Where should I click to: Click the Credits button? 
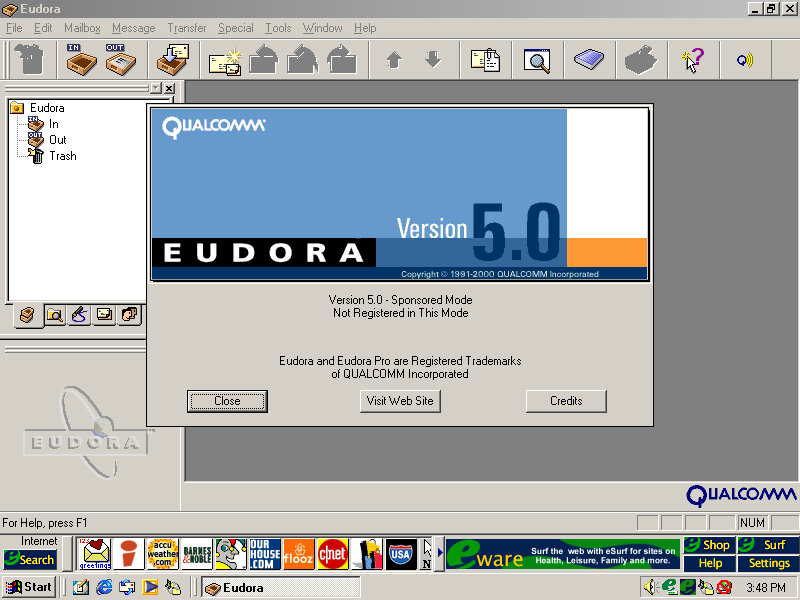click(x=566, y=401)
